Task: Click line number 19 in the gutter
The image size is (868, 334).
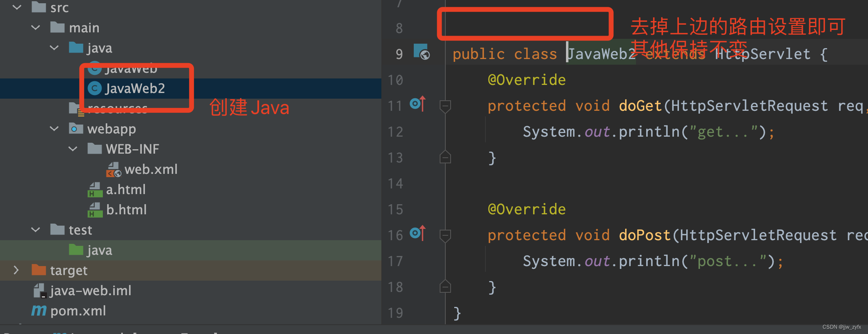Action: (x=396, y=313)
